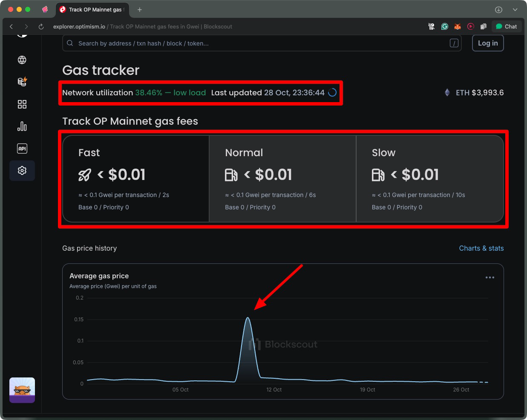Click the Blockscout cat avatar at bottom left
This screenshot has height=420, width=527.
(22, 390)
